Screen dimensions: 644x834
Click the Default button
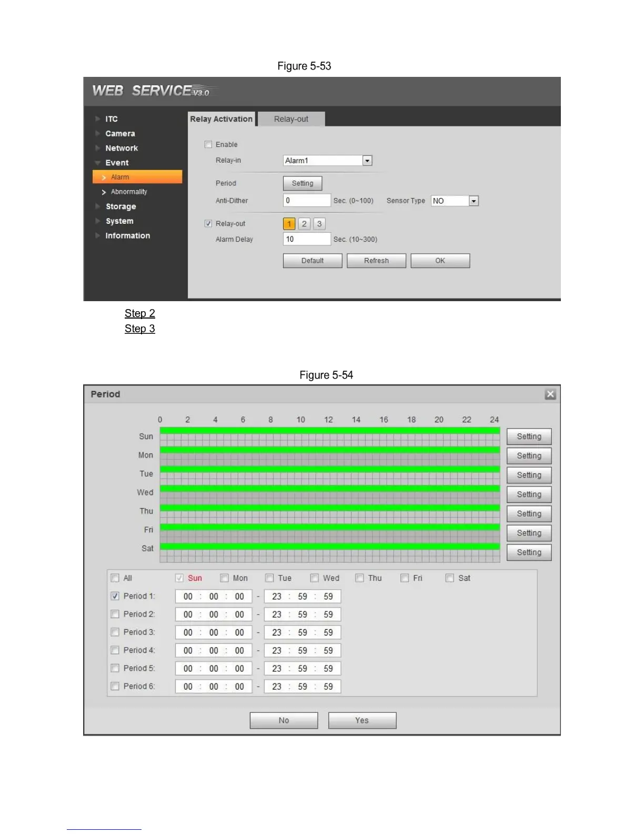pyautogui.click(x=313, y=261)
